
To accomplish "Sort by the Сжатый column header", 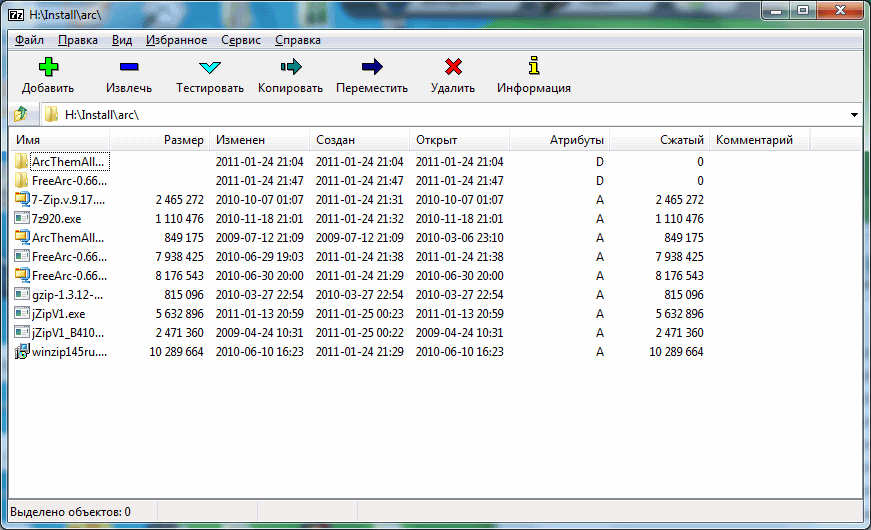I will [659, 140].
